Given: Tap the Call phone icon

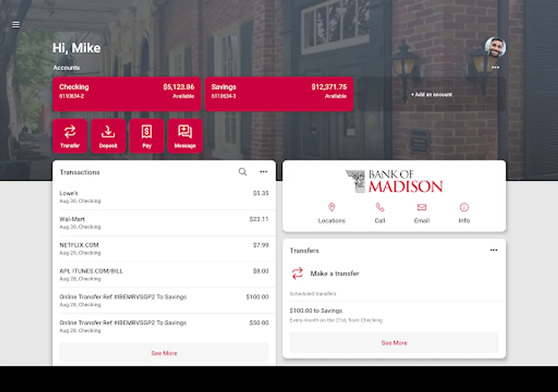Looking at the screenshot, I should click(x=380, y=207).
